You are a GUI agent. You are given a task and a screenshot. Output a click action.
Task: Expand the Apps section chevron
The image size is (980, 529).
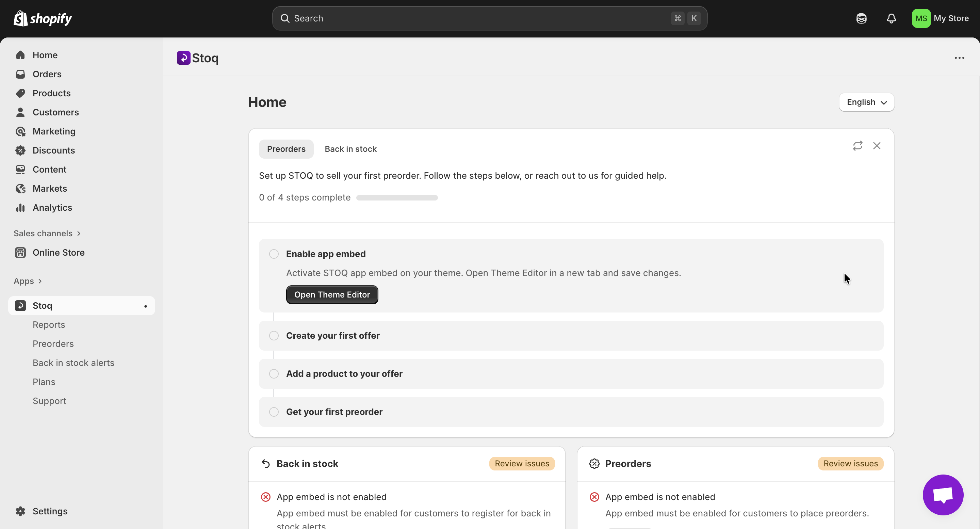40,281
